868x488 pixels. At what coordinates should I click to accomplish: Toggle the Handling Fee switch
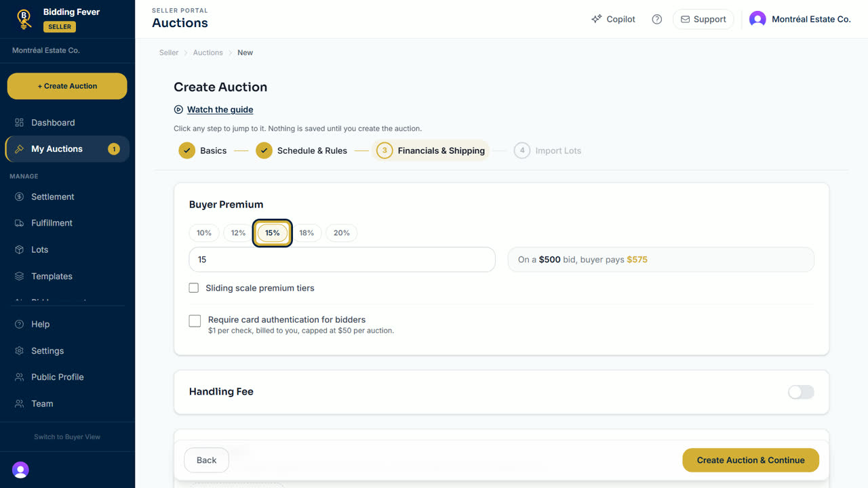point(801,392)
